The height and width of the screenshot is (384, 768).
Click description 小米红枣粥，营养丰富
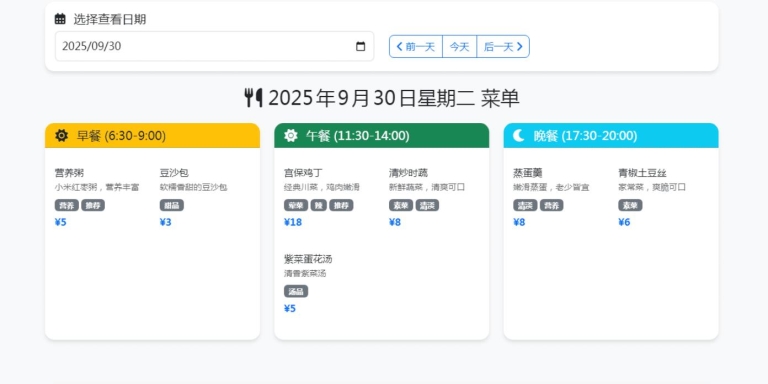coord(97,188)
